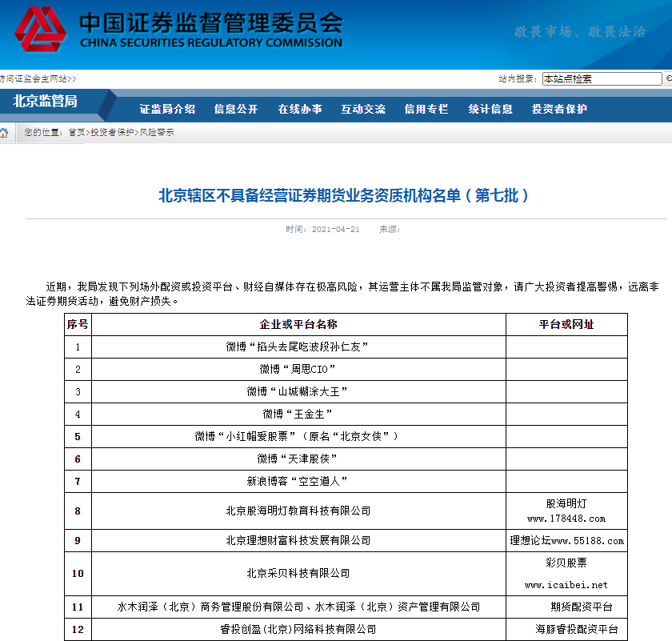Click the 中国证券监督管理委员会 header title
The image size is (672, 641).
point(211,22)
